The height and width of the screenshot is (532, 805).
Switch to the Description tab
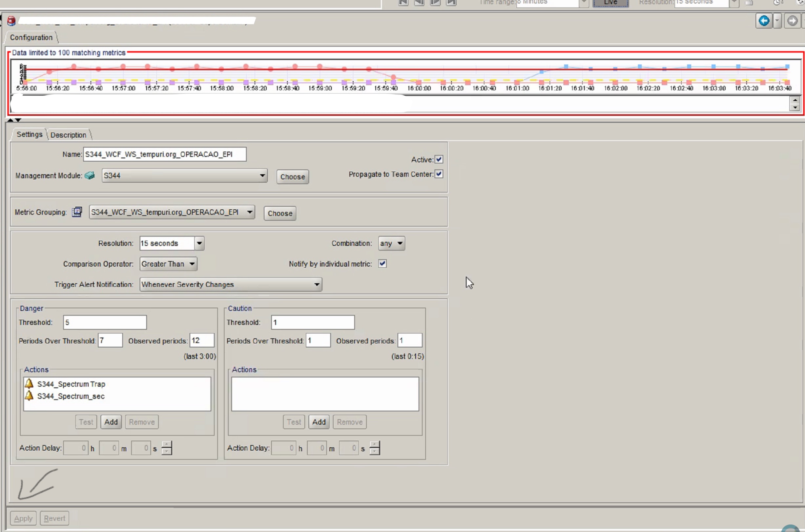point(68,135)
